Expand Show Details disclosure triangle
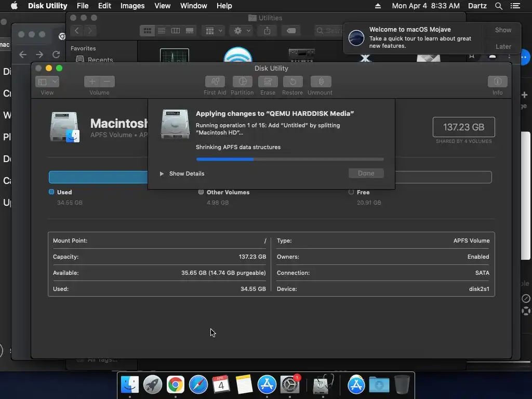The width and height of the screenshot is (532, 399). point(162,174)
